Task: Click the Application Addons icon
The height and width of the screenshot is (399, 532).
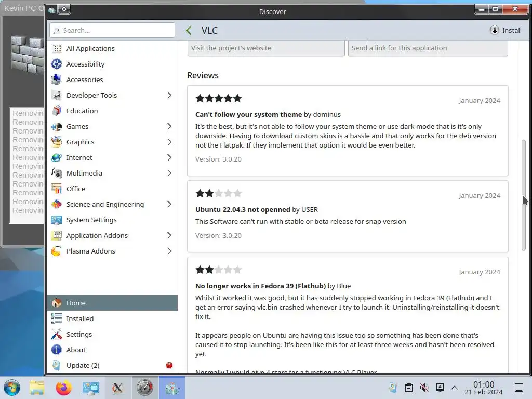Action: 57,236
